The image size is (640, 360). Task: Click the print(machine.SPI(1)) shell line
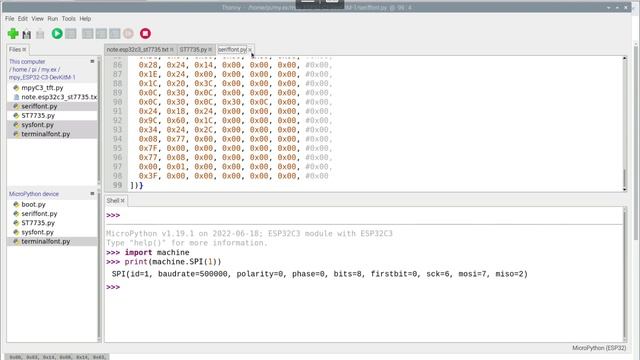click(x=173, y=262)
